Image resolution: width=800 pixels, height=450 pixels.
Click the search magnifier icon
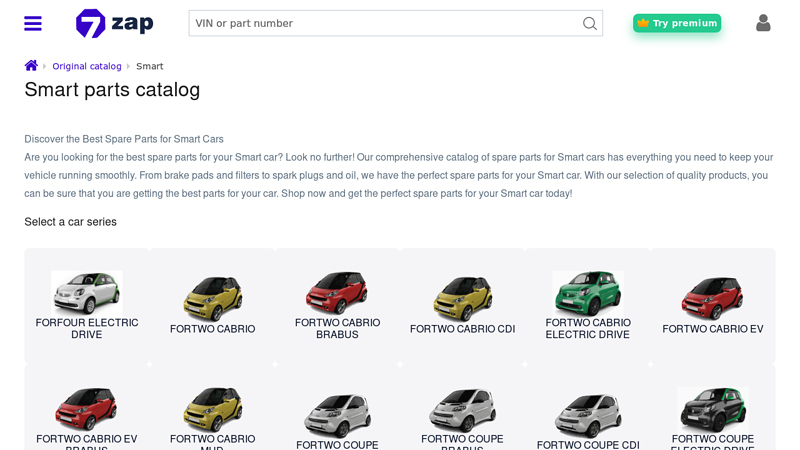coord(589,23)
